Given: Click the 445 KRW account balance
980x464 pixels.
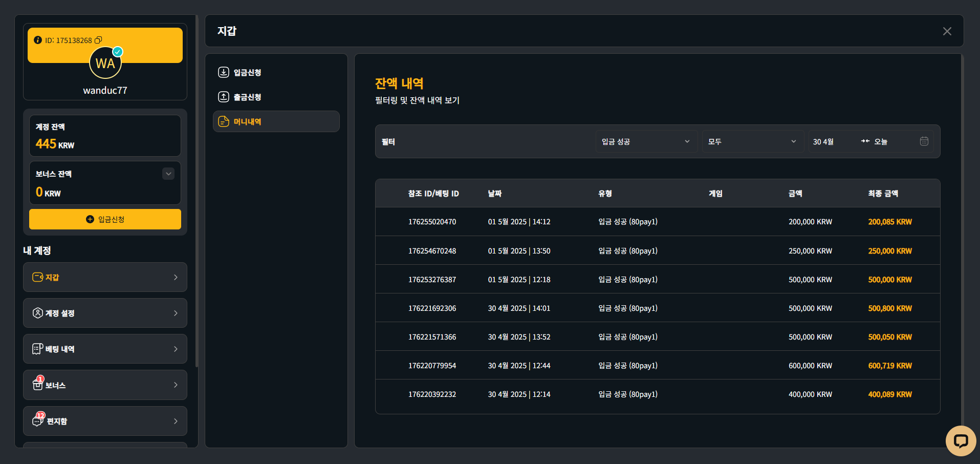Looking at the screenshot, I should point(55,144).
